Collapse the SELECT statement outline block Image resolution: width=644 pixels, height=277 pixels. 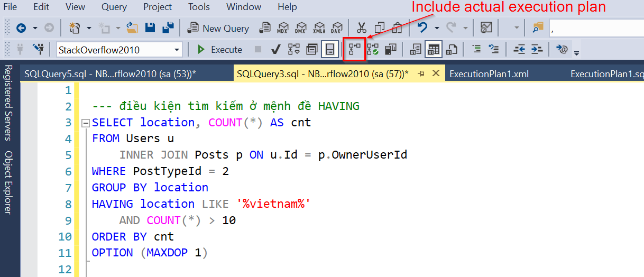click(85, 123)
